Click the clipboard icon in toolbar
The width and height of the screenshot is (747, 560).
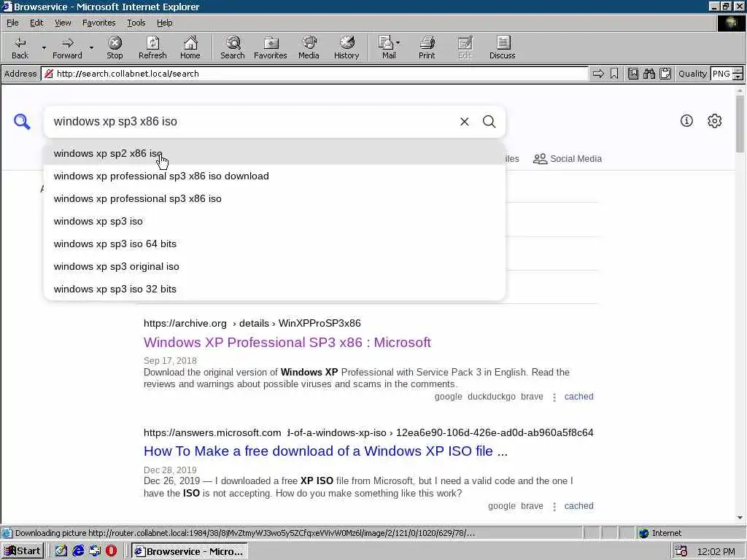[665, 74]
